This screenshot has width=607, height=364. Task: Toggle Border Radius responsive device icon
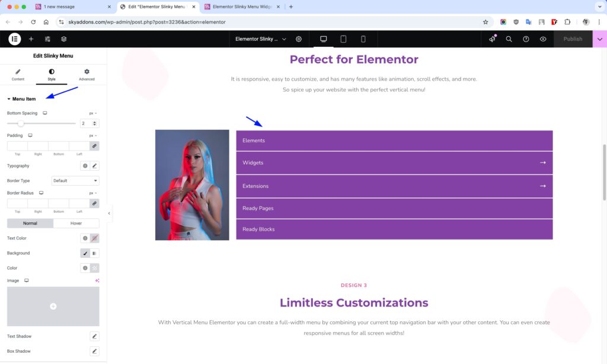41,193
